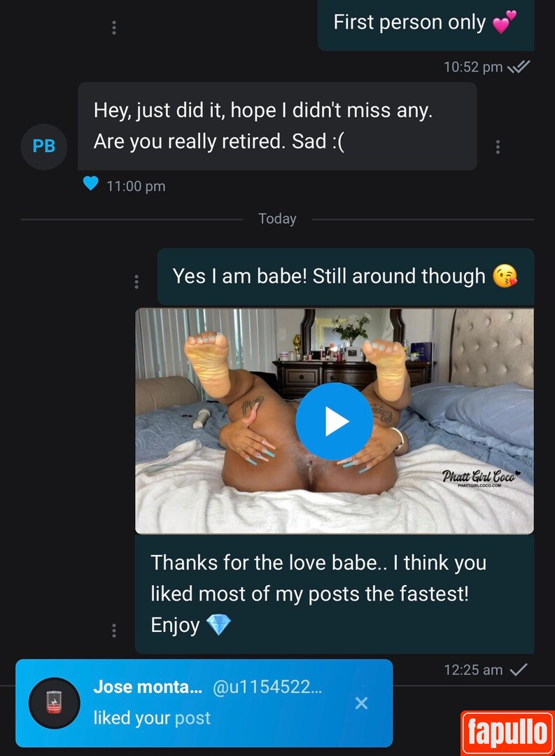This screenshot has height=756, width=555.
Task: Open three-dot menu next to PB's message
Action: 498,147
